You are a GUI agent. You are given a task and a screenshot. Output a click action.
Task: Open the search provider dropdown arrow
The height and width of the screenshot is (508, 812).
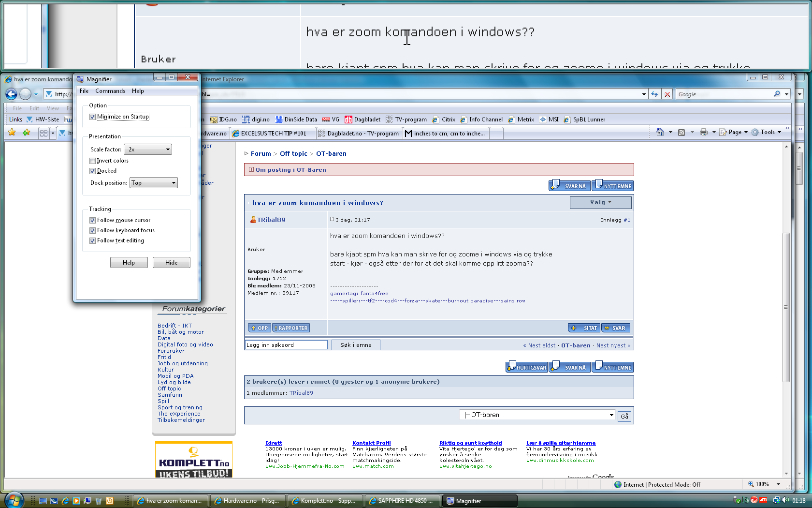pos(786,94)
